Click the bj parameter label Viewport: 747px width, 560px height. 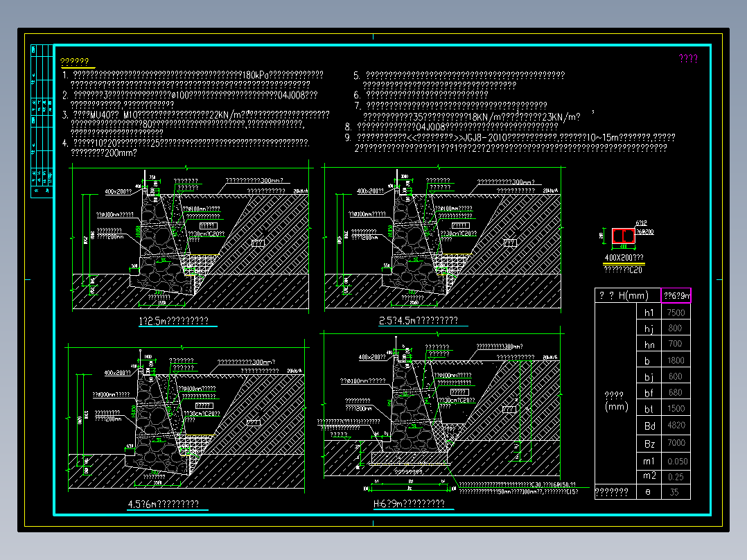coord(649,376)
